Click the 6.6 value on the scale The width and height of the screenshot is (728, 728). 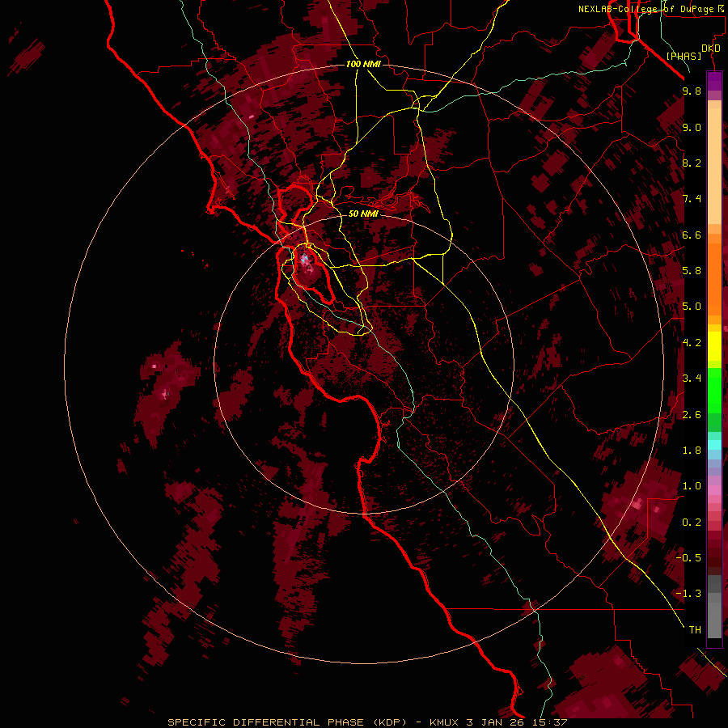click(692, 235)
